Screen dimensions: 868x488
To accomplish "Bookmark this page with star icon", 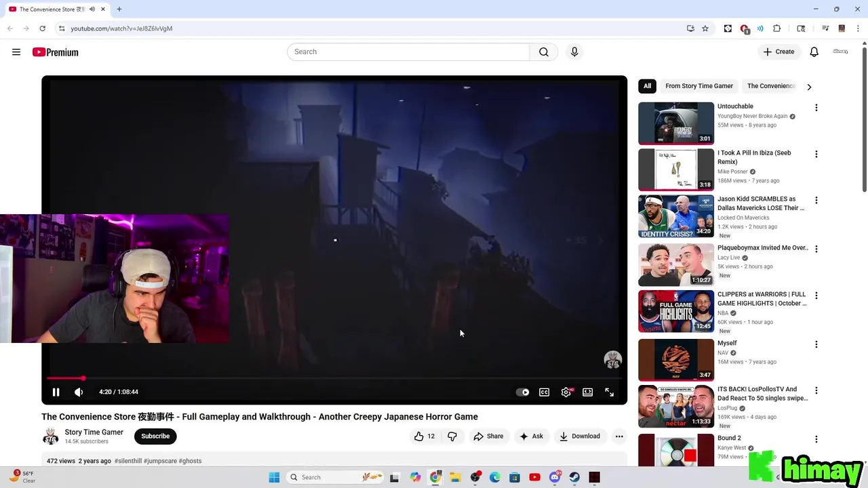I will point(705,28).
